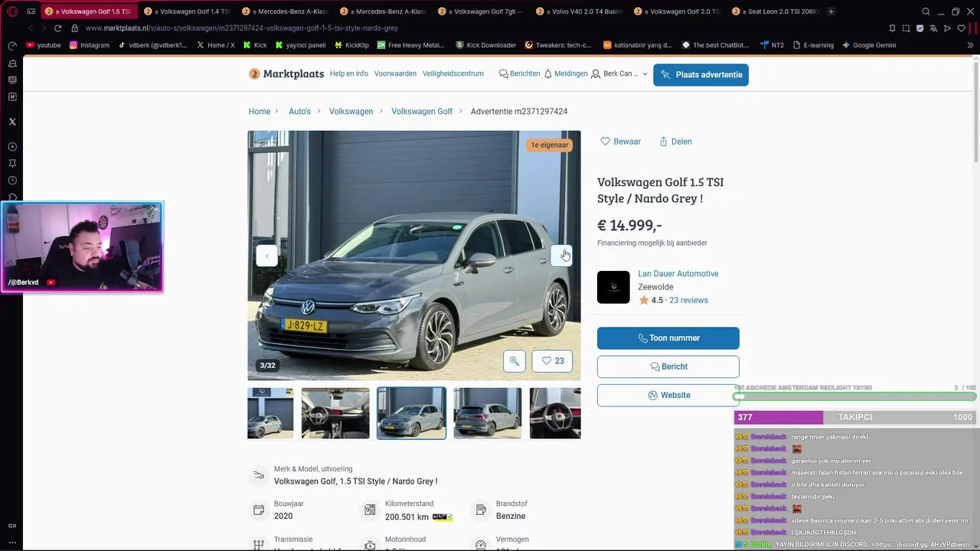Image resolution: width=980 pixels, height=551 pixels.
Task: Reload the Marktplaats page
Action: click(57, 28)
